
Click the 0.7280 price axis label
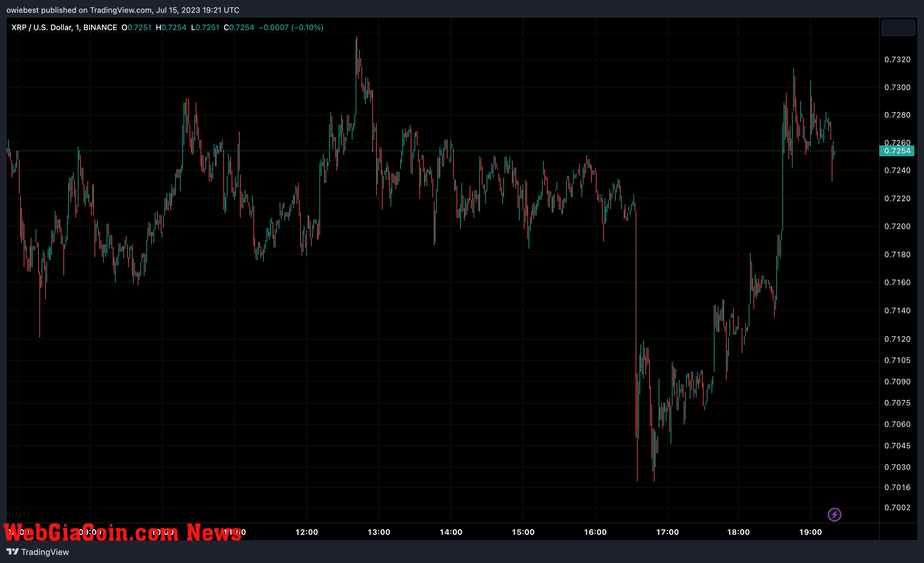click(x=897, y=115)
